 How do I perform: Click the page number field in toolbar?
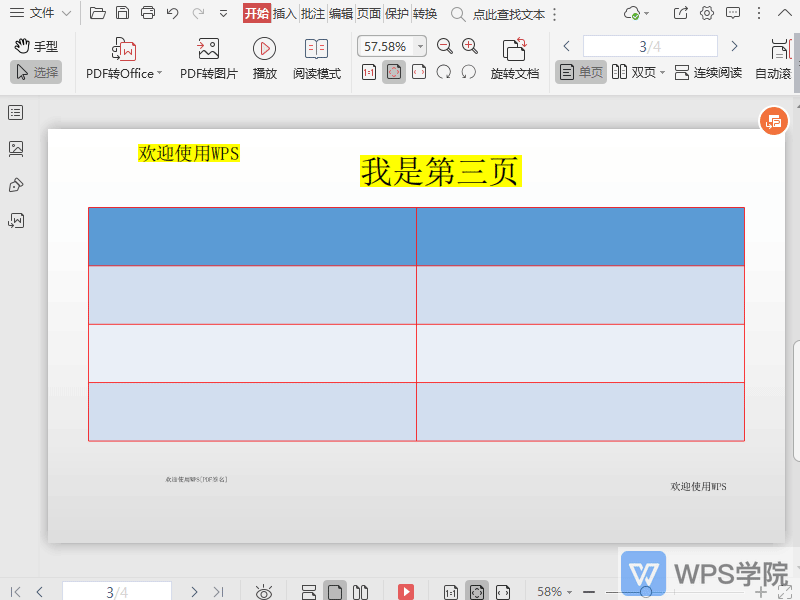tap(650, 46)
